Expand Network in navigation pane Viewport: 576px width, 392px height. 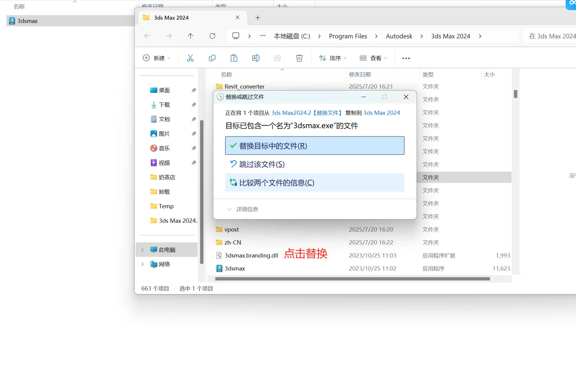coord(142,264)
